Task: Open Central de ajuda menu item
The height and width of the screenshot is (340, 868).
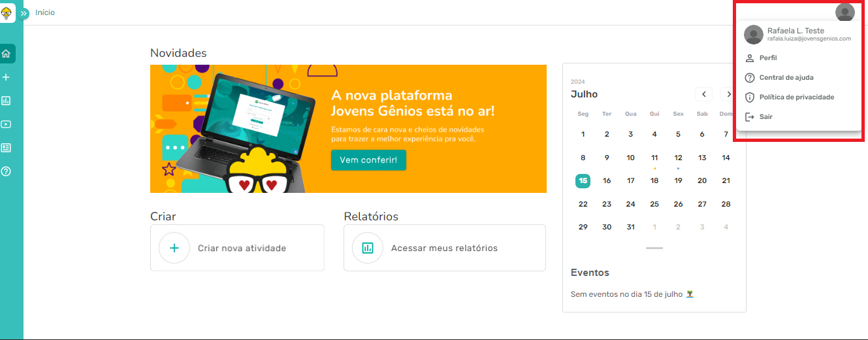Action: (786, 78)
